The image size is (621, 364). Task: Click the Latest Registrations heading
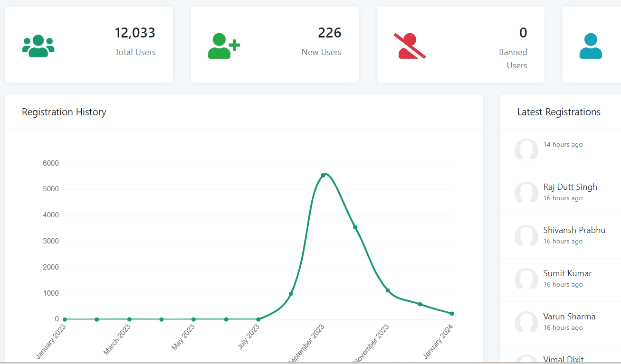(x=559, y=112)
